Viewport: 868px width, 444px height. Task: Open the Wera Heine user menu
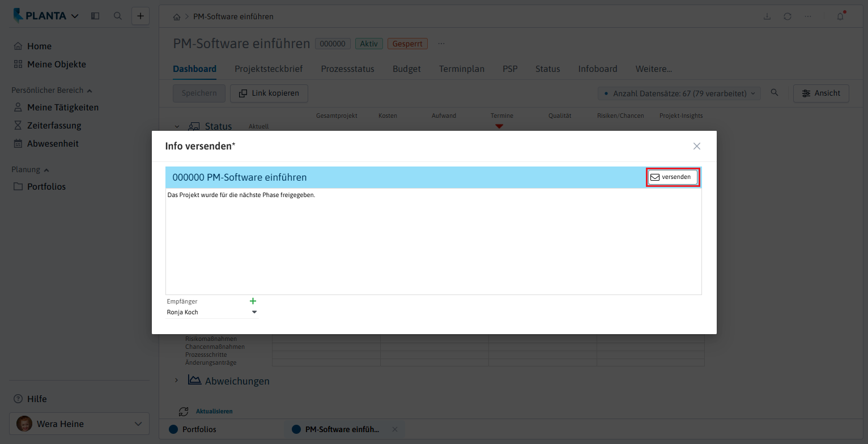pyautogui.click(x=79, y=424)
